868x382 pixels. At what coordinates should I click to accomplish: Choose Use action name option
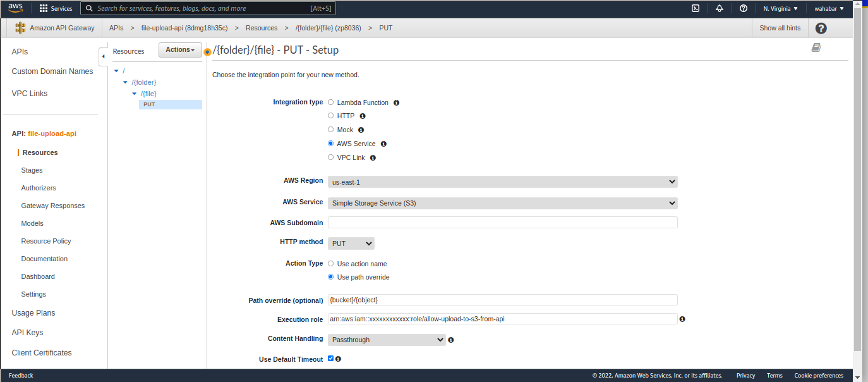pos(330,264)
